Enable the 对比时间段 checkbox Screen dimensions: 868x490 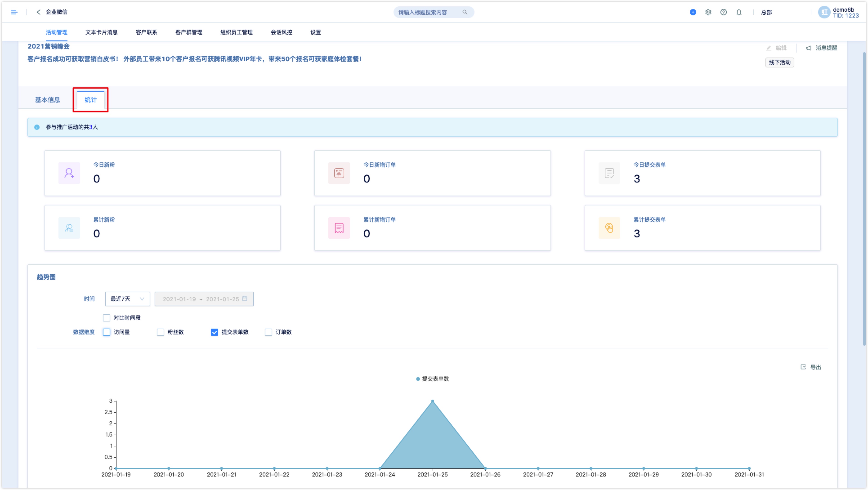[107, 318]
